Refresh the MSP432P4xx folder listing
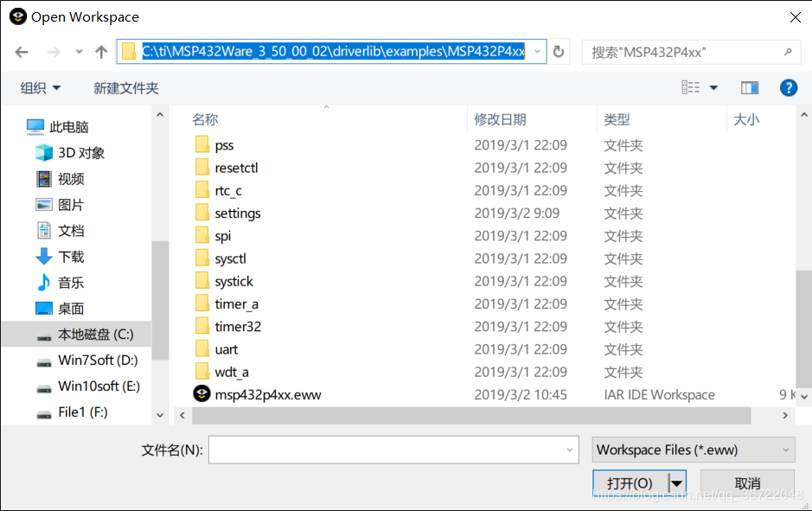This screenshot has height=511, width=812. coord(559,52)
